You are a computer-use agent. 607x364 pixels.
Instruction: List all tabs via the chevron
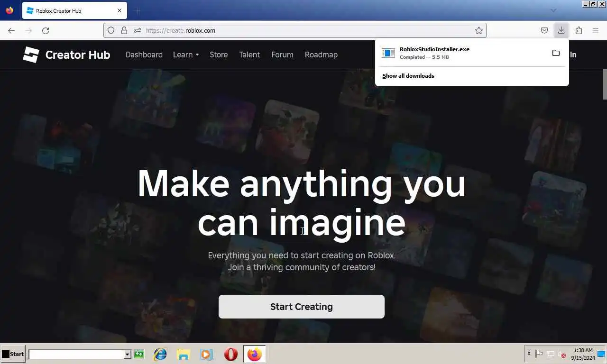coord(553,10)
